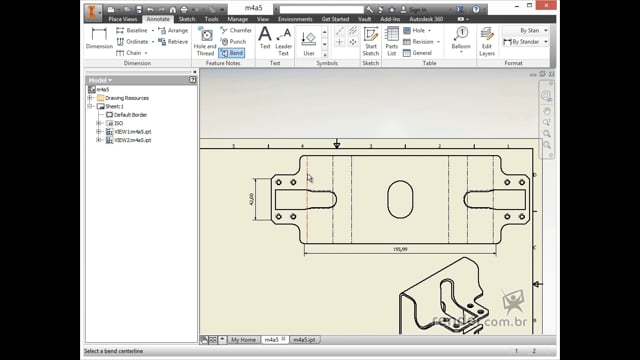Image resolution: width=640 pixels, height=360 pixels.
Task: Click the Print icon in quick access toolbar
Action: coord(184,9)
